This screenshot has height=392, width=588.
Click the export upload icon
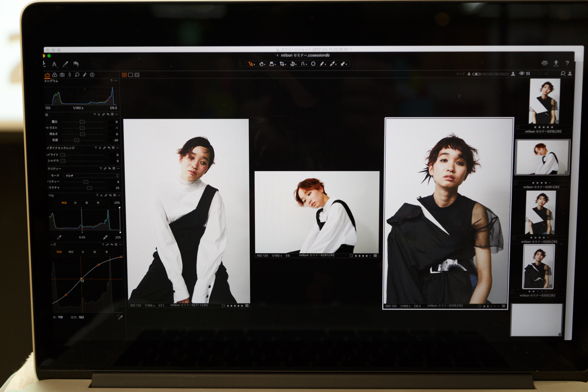tap(556, 63)
